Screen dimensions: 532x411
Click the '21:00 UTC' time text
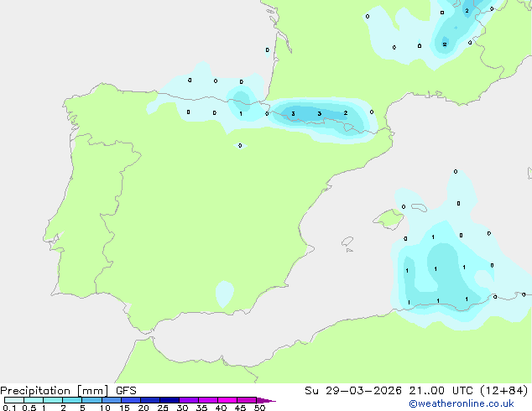tap(441, 391)
